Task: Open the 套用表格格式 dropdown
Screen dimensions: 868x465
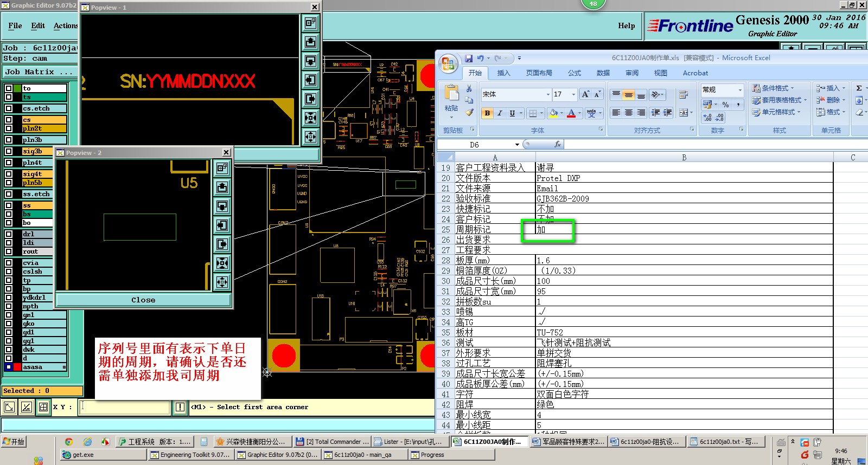Action: pos(780,100)
